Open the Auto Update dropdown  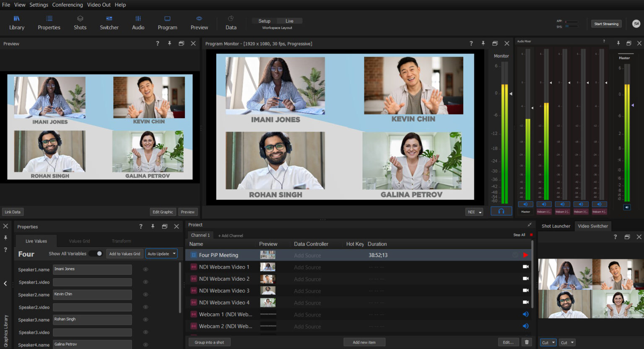pos(161,253)
